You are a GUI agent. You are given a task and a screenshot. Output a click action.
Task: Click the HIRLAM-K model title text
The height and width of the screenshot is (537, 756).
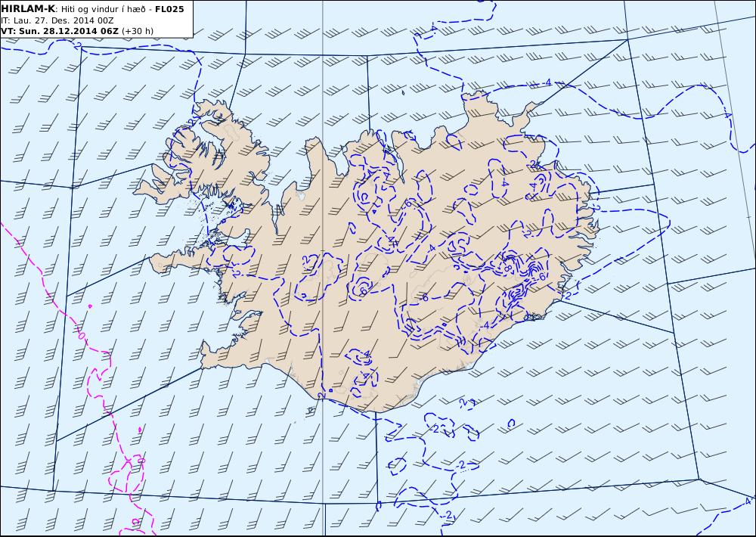pos(28,8)
